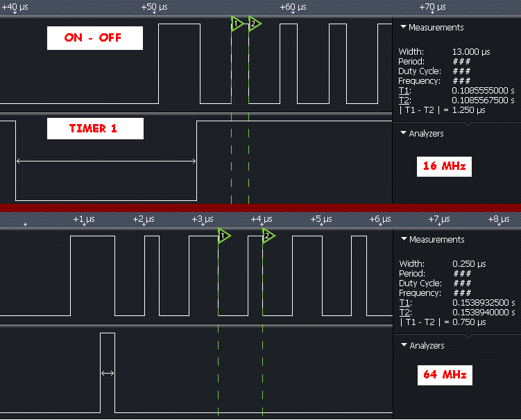The image size is (521, 420).
Task: Click the red 64 MHz label
Action: pos(444,375)
